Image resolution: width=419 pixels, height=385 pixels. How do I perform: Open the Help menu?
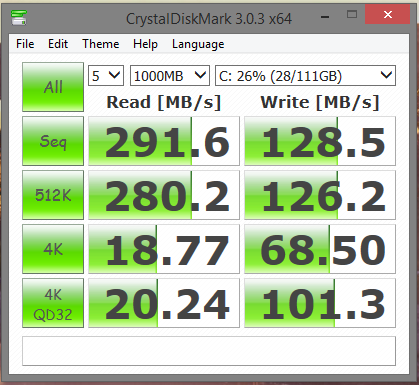pos(145,44)
